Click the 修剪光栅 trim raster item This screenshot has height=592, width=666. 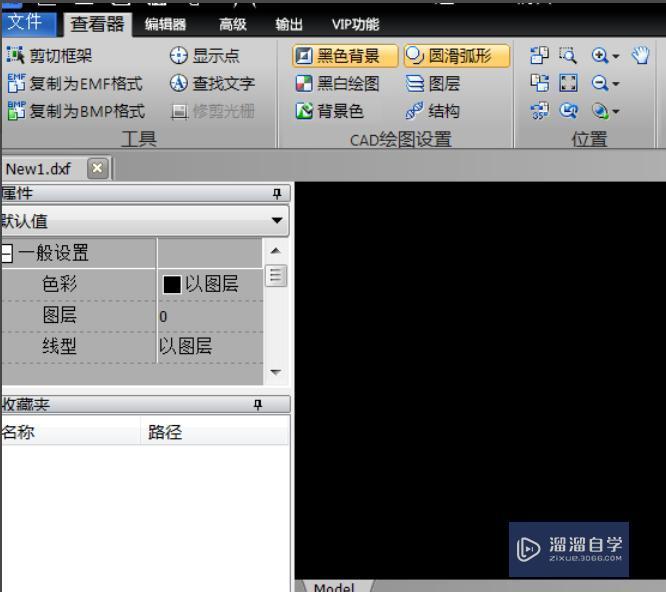point(212,111)
